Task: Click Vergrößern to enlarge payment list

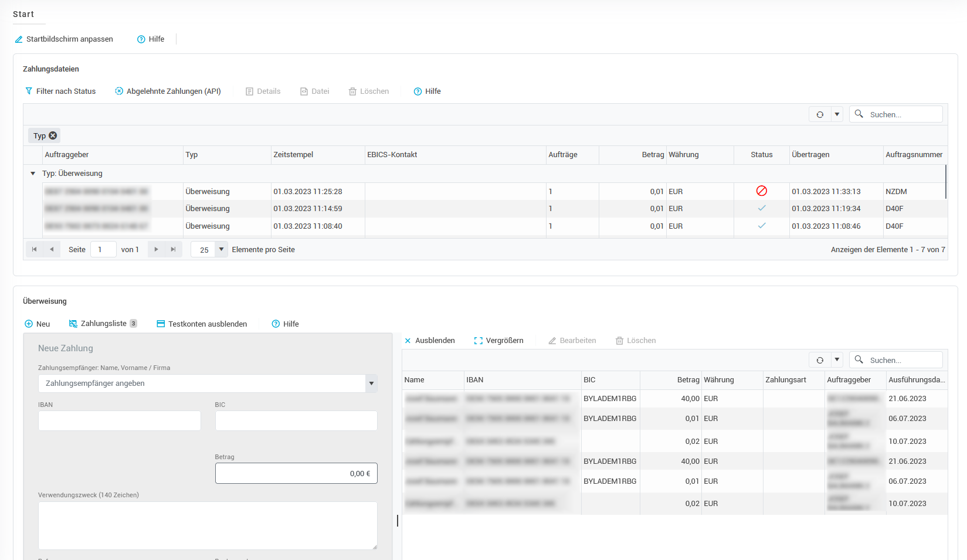Action: (498, 341)
